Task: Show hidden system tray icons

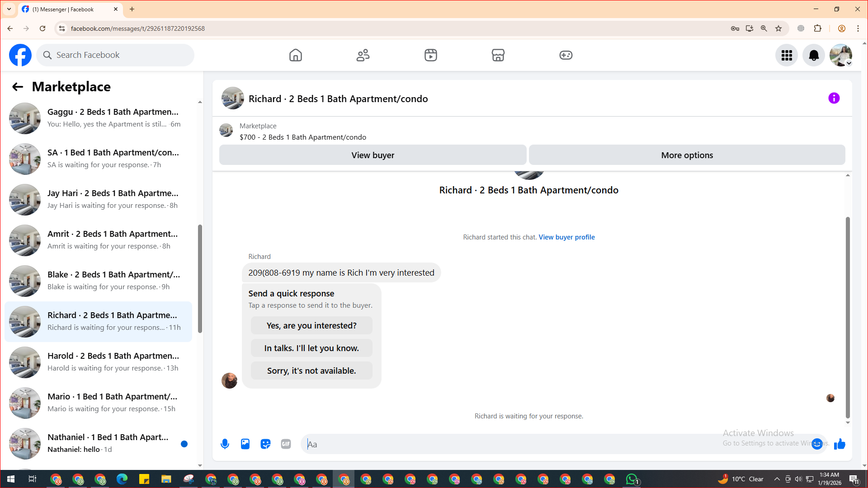Action: [777, 479]
